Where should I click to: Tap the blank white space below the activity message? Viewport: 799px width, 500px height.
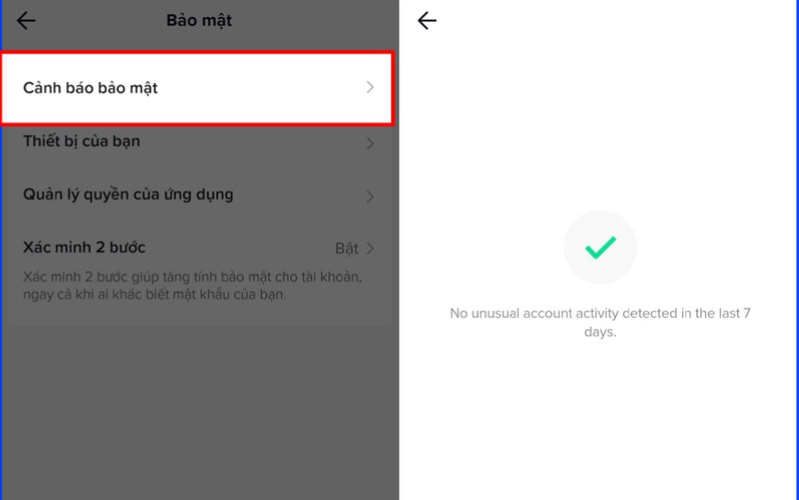click(599, 420)
